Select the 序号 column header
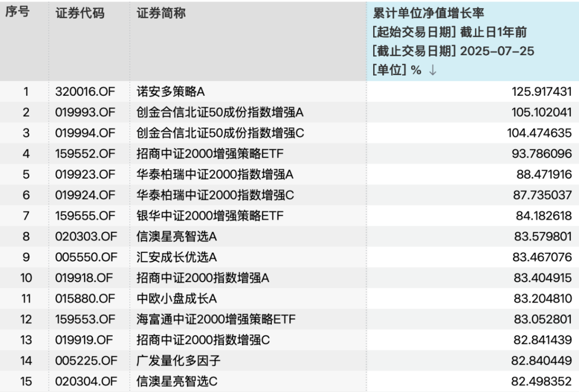The image size is (579, 392). coord(17,13)
